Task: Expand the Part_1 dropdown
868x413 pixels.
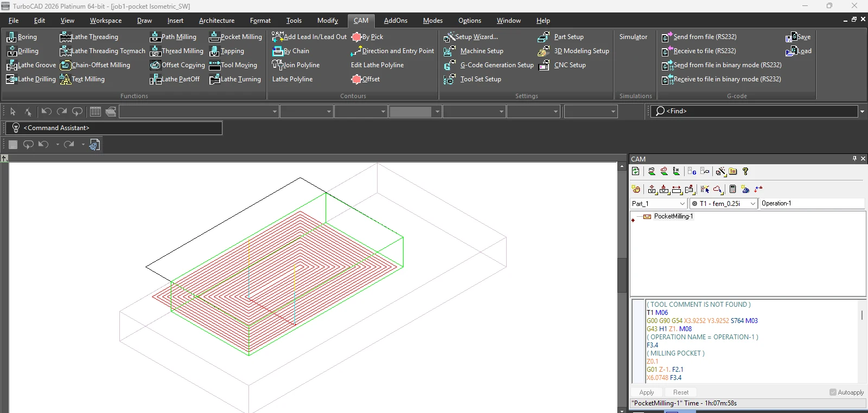Action: click(x=682, y=203)
